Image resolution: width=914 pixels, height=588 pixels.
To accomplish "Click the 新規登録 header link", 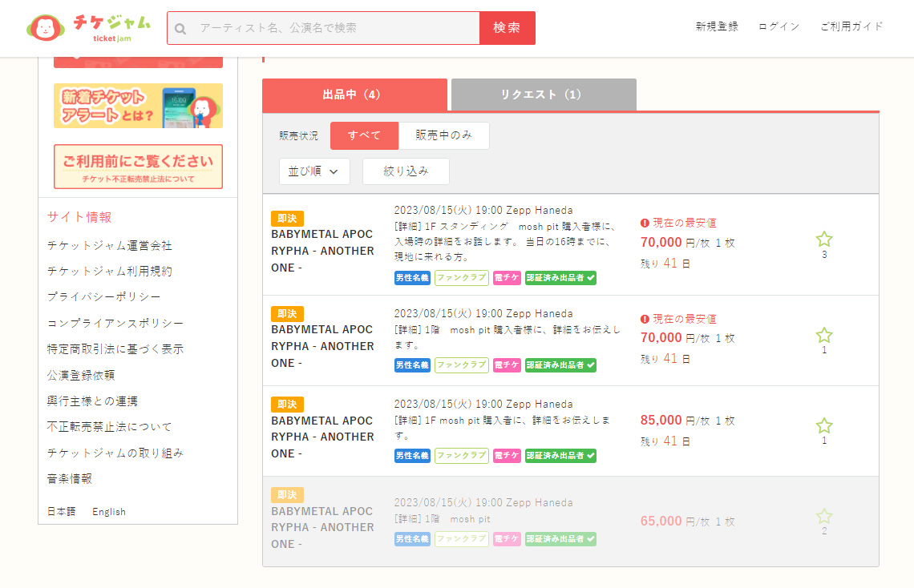I will pyautogui.click(x=717, y=26).
